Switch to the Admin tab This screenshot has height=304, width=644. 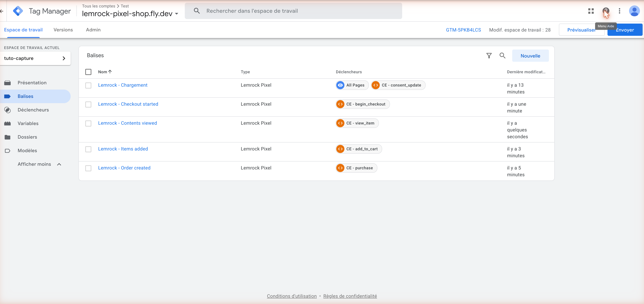point(93,30)
